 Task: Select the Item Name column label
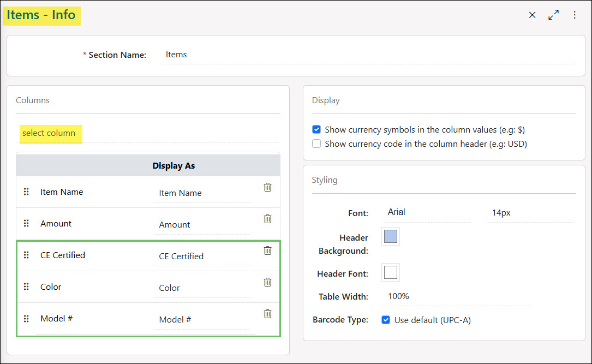(62, 192)
